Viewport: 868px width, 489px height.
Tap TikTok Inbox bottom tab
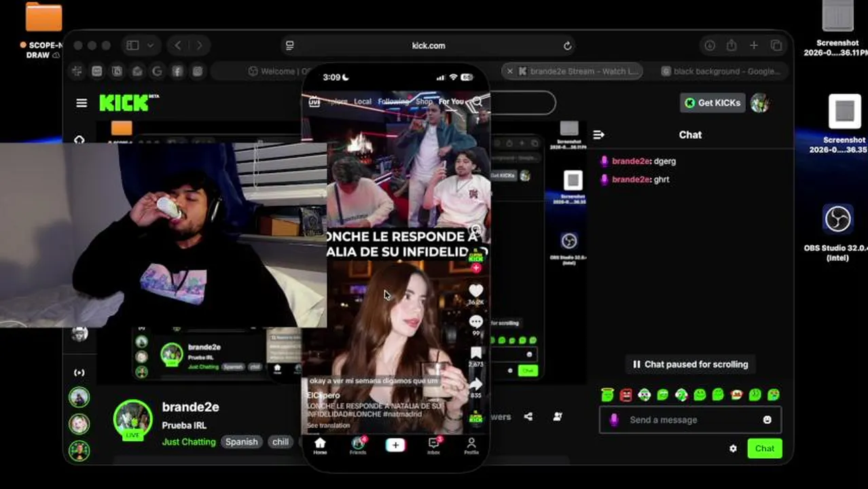tap(433, 446)
